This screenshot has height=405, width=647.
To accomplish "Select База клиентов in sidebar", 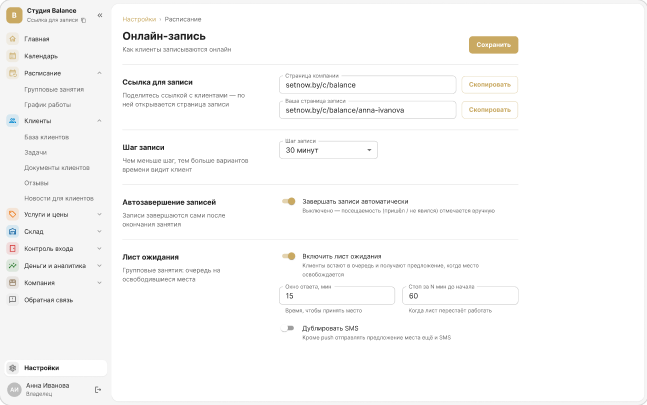I will coord(47,137).
